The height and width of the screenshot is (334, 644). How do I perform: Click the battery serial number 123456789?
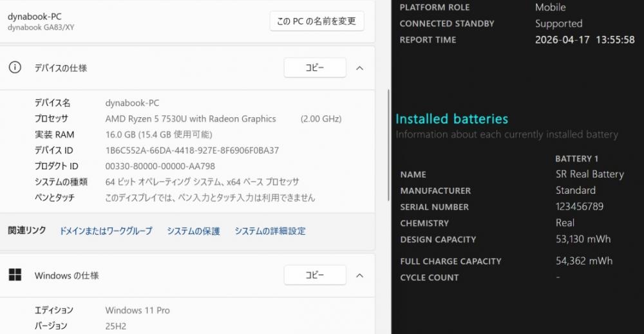(x=580, y=207)
